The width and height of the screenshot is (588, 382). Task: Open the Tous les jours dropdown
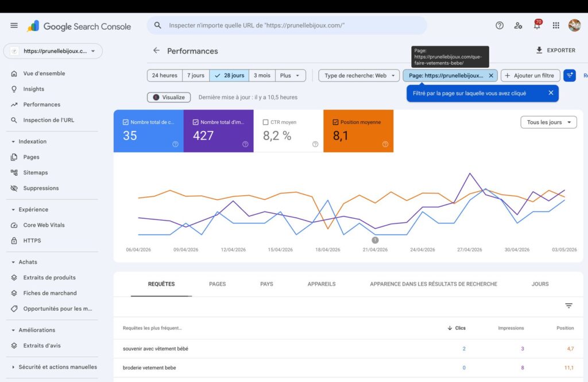coord(548,122)
